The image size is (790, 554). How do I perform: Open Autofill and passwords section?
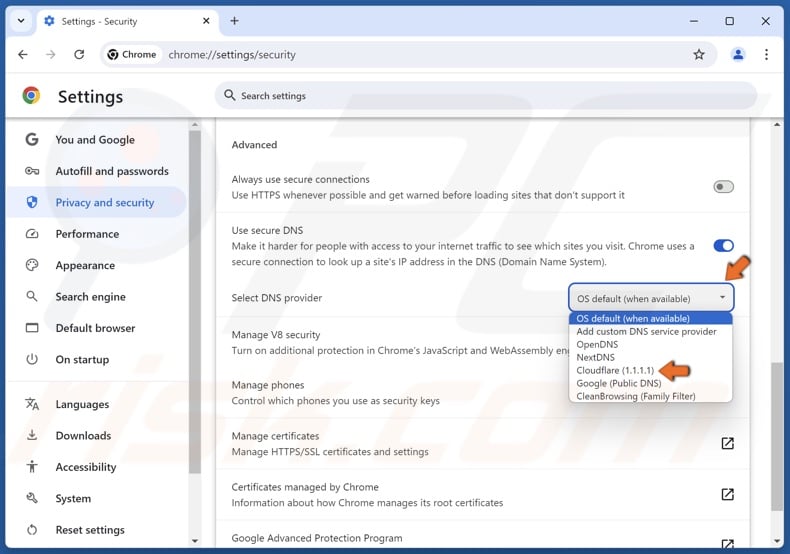[96, 171]
